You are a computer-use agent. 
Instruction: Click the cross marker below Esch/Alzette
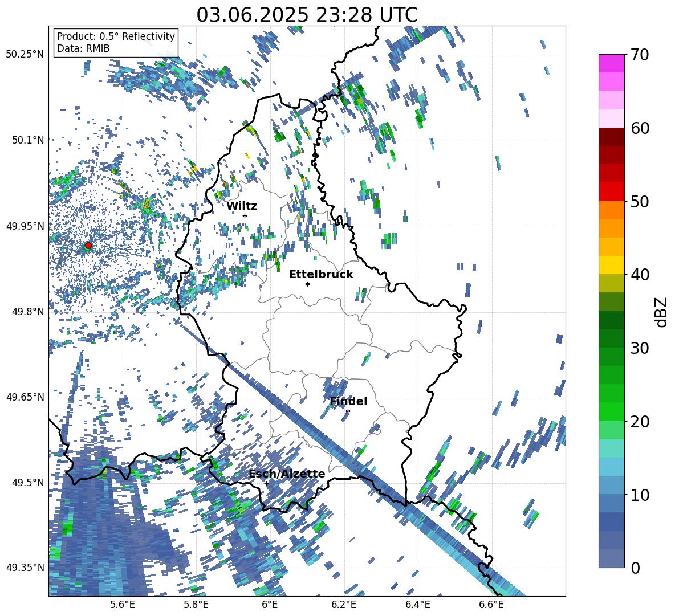(x=266, y=483)
